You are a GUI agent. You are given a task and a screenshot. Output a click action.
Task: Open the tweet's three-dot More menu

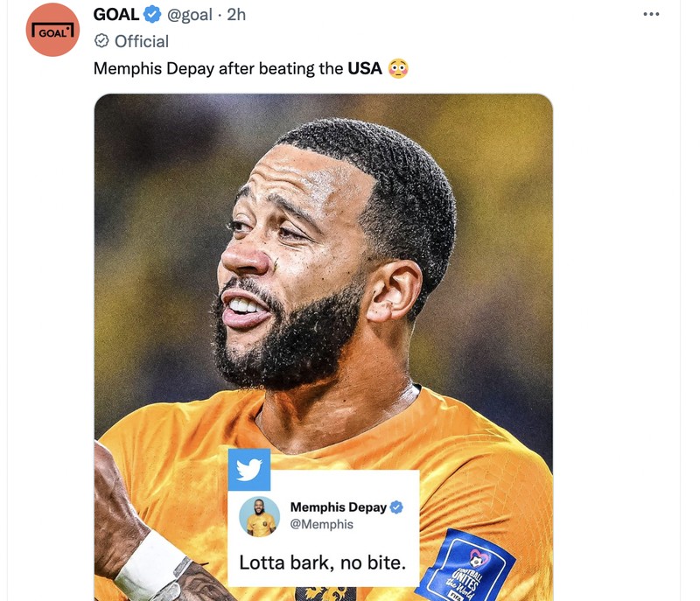pos(651,14)
